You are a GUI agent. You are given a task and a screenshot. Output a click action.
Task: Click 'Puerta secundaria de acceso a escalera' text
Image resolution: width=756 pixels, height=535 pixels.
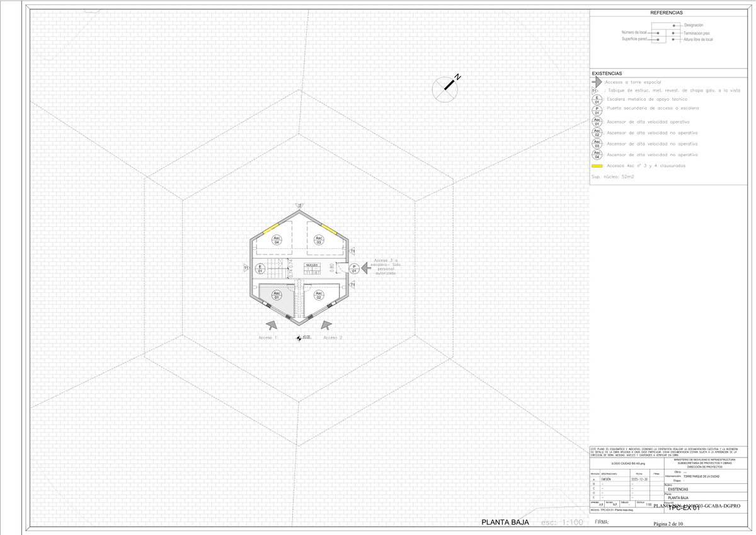(x=653, y=108)
